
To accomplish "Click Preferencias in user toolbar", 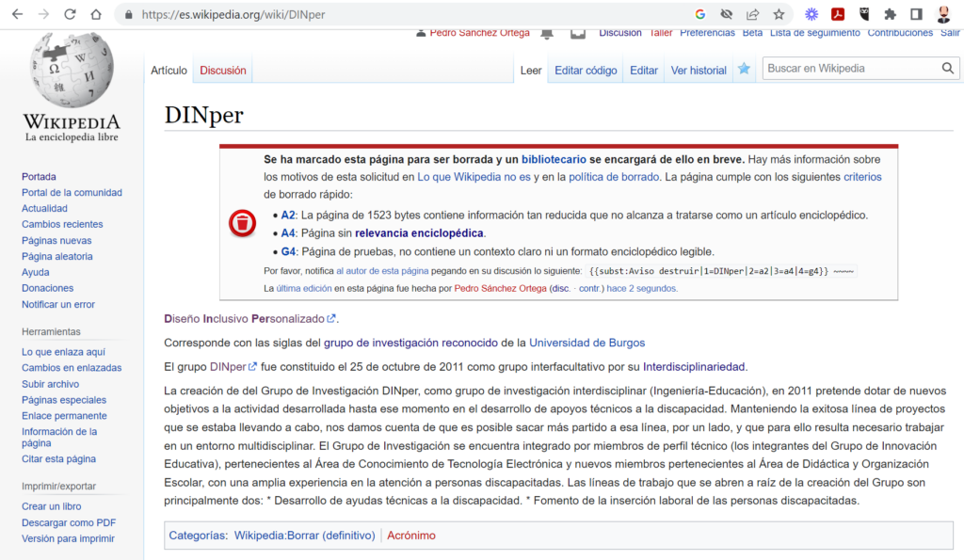I will coord(707,33).
